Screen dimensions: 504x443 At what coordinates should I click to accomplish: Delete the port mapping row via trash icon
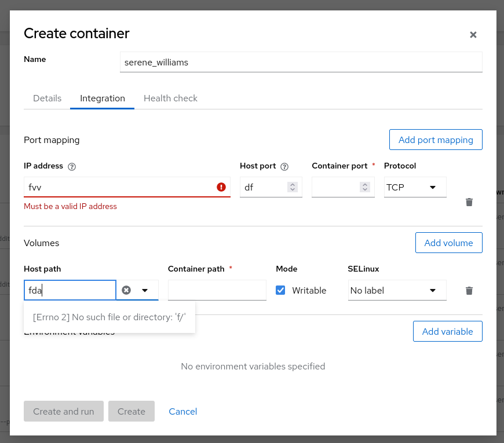469,202
